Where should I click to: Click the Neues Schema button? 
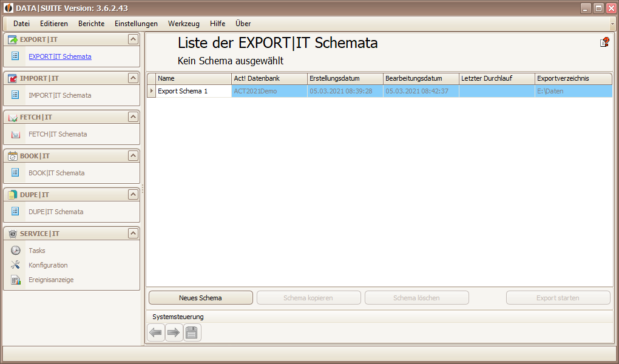[x=200, y=298]
